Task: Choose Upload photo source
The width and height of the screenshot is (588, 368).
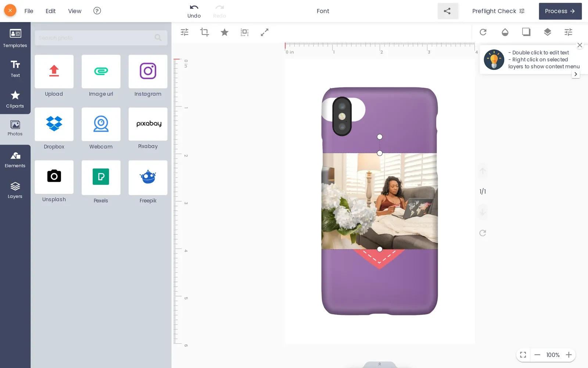Action: click(x=54, y=76)
